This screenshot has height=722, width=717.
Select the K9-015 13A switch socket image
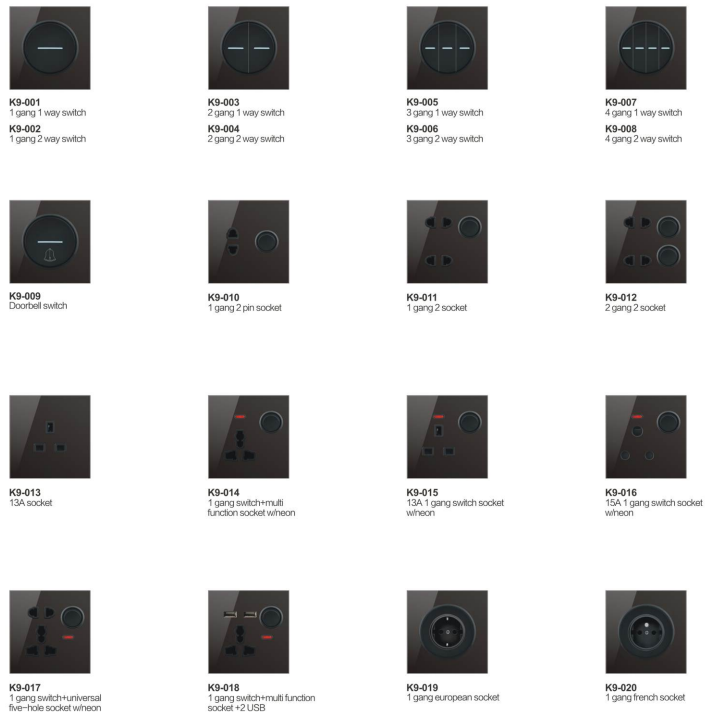447,437
